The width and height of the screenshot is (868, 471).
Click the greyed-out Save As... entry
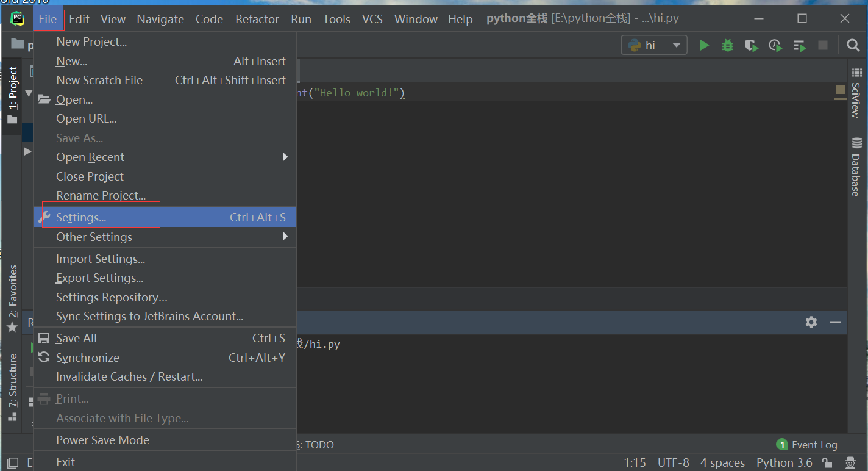pyautogui.click(x=165, y=138)
